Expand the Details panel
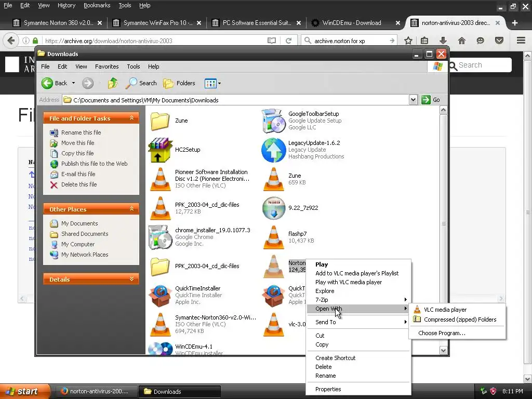Screen dimensions: 532x399 131,279
